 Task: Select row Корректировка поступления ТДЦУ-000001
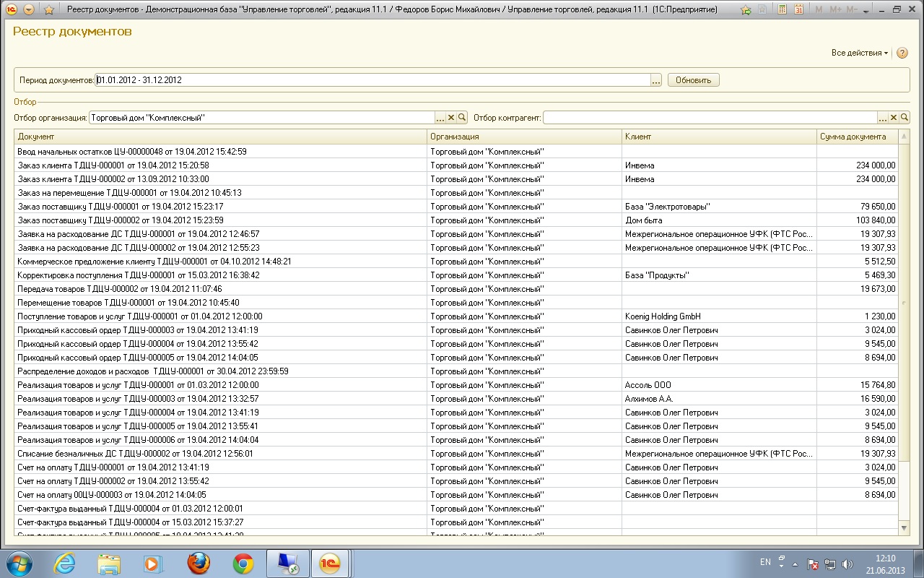pos(457,275)
